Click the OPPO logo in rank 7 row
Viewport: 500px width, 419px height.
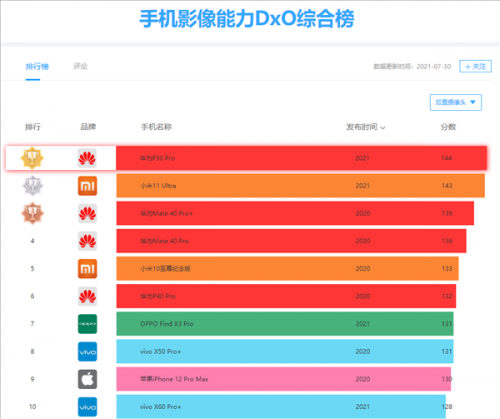coord(87,324)
